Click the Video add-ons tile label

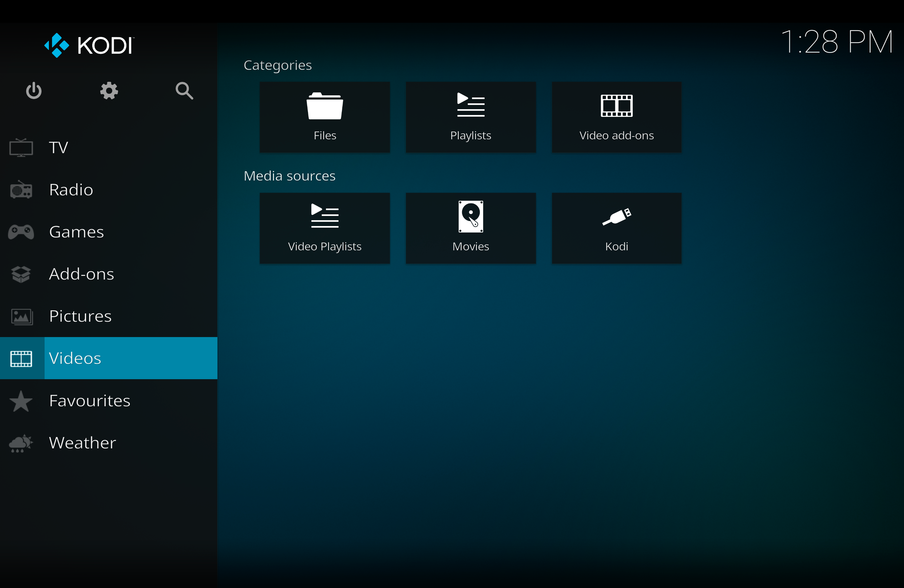(617, 136)
